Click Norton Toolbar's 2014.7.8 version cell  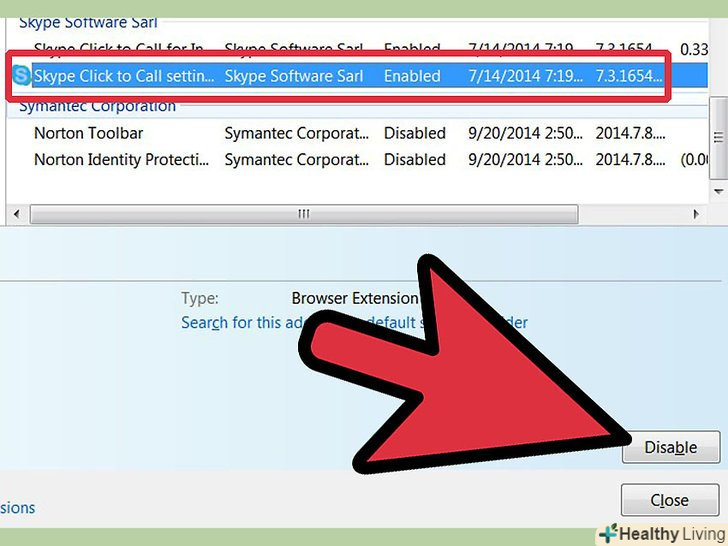630,133
